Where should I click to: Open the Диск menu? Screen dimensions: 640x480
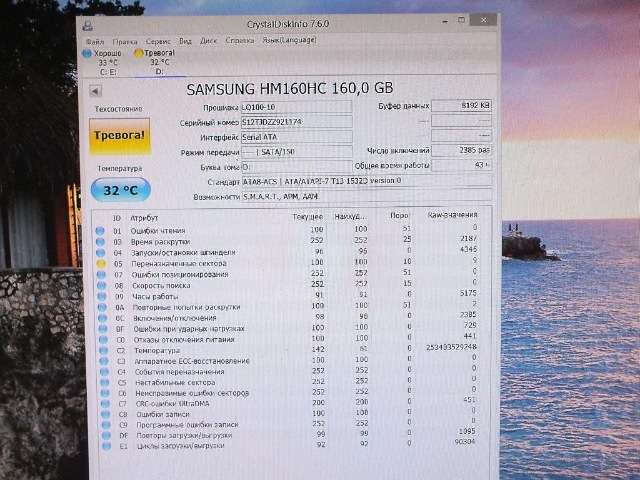(x=209, y=41)
